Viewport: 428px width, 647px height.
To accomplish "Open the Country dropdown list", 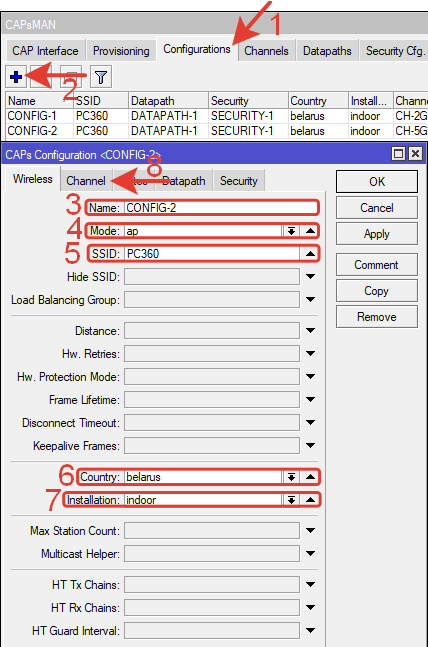I will tap(291, 477).
